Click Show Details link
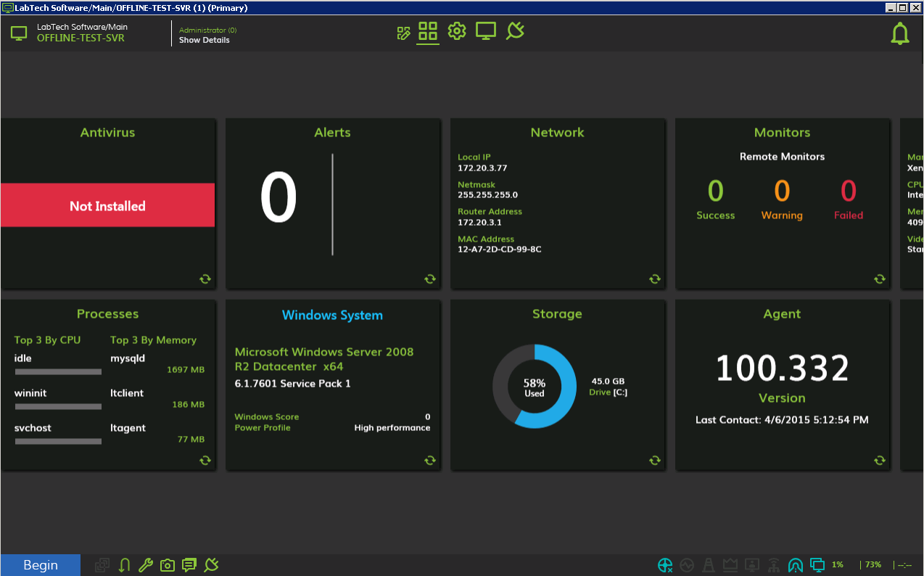This screenshot has height=576, width=924. point(204,41)
